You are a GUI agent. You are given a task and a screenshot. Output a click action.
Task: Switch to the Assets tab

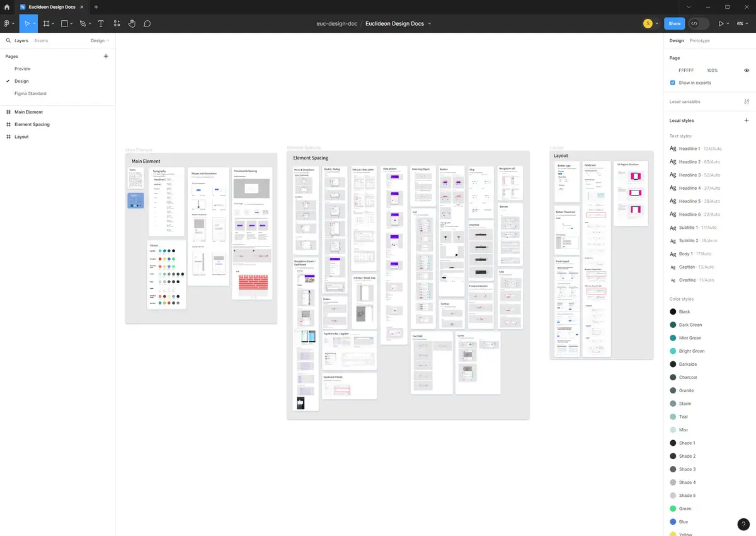[x=41, y=40]
